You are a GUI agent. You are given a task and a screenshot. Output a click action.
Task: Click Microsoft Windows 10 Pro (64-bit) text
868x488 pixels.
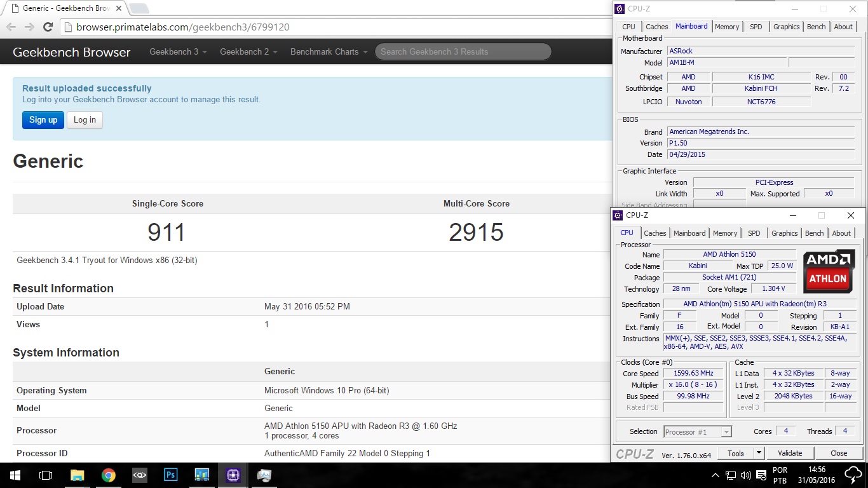pos(327,390)
